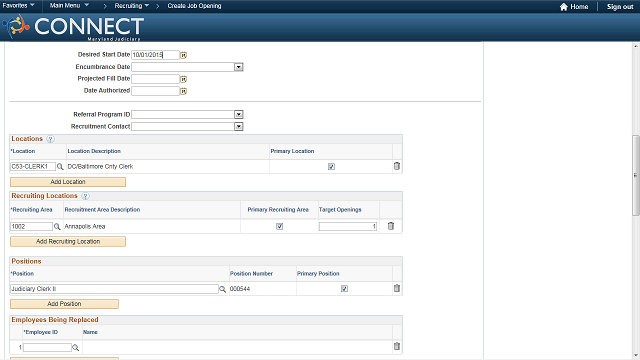Click the position number 000544
The height and width of the screenshot is (360, 640).
pos(240,289)
